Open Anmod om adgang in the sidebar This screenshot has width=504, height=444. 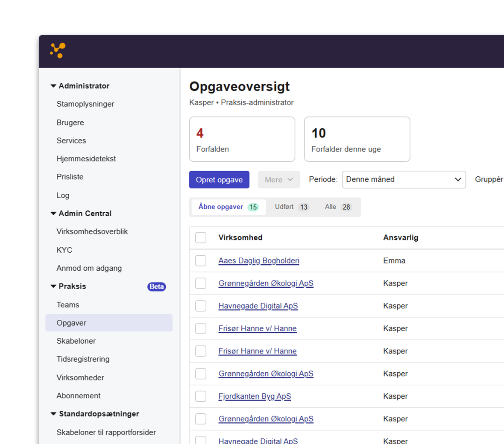[89, 268]
